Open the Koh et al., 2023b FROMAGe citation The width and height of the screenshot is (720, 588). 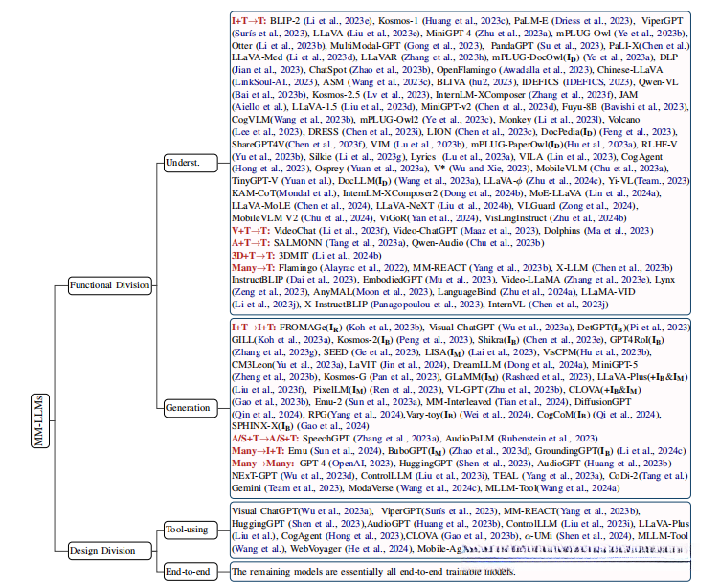tap(383, 328)
